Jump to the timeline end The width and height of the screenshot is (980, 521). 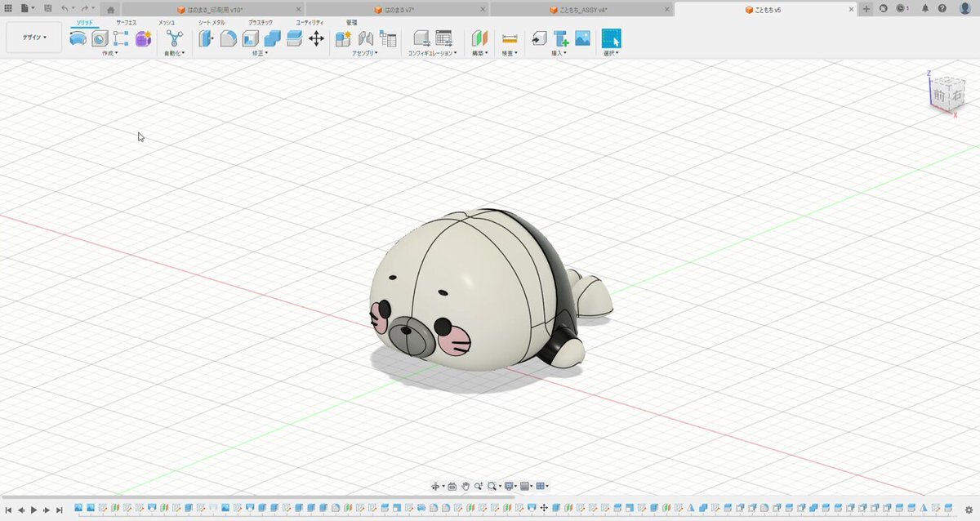(59, 510)
